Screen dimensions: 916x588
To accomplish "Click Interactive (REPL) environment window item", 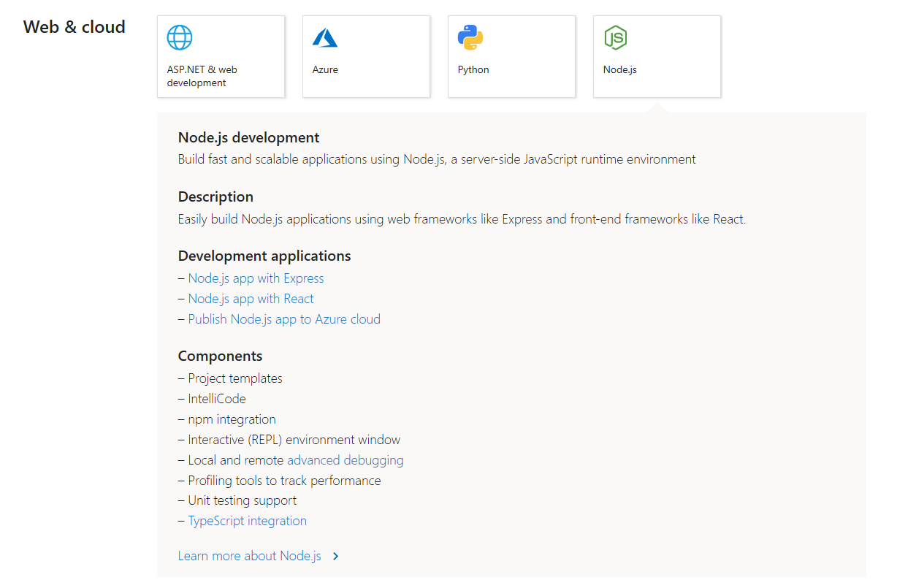I will pos(294,440).
